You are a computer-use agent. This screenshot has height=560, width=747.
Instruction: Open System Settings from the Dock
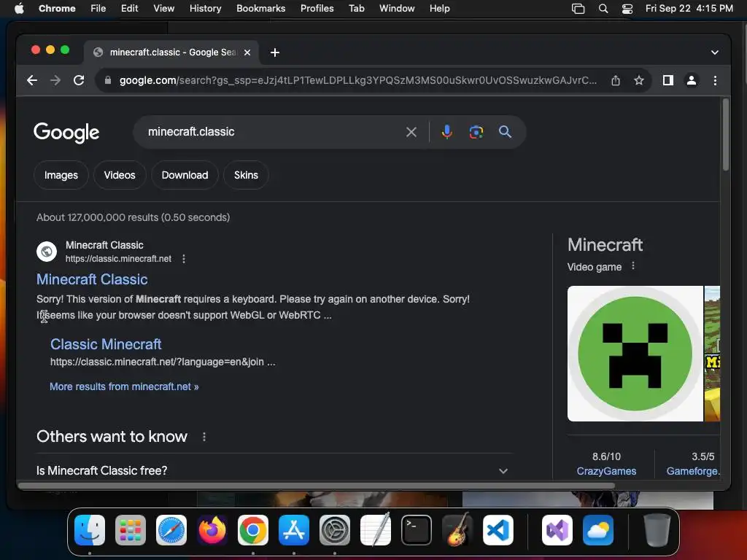335,530
